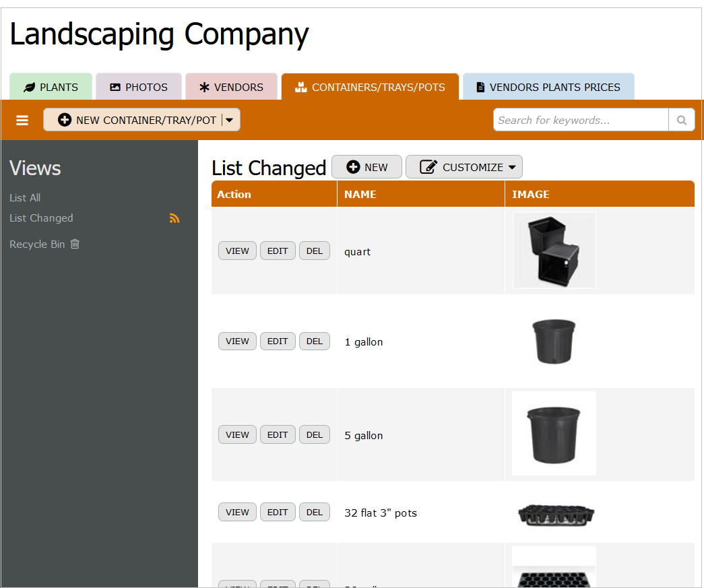704x588 pixels.
Task: Select the Vendors Plants Prices tab
Action: tap(548, 87)
